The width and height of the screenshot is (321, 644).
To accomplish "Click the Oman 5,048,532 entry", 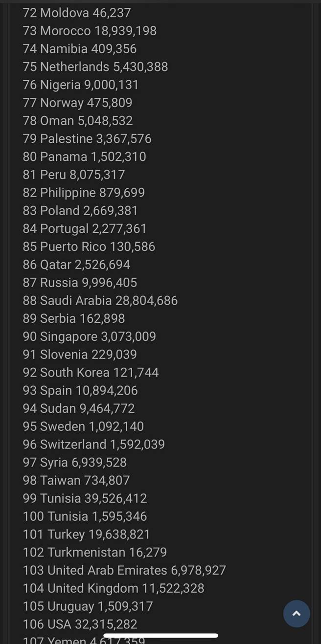I will 78,121.
